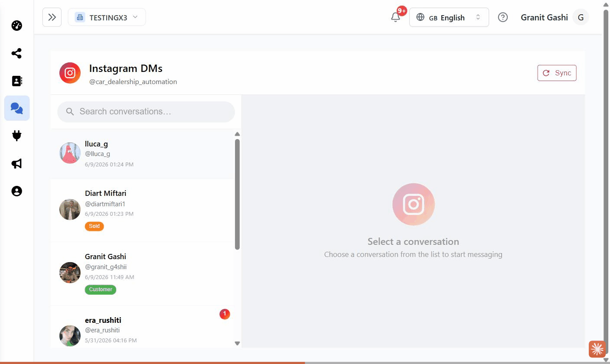Click the conversation list scrollbar down arrow
Viewport: 610px width, 364px height.
pos(237,343)
